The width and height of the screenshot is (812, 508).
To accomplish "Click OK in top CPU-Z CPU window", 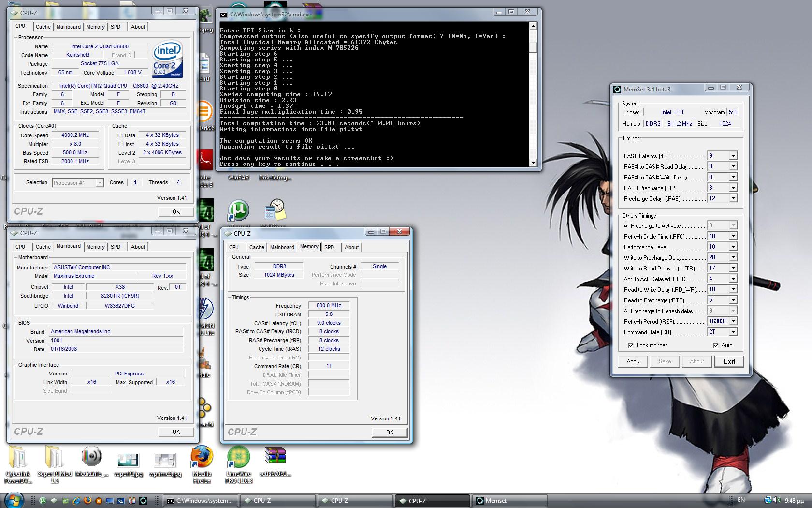I will pyautogui.click(x=176, y=212).
